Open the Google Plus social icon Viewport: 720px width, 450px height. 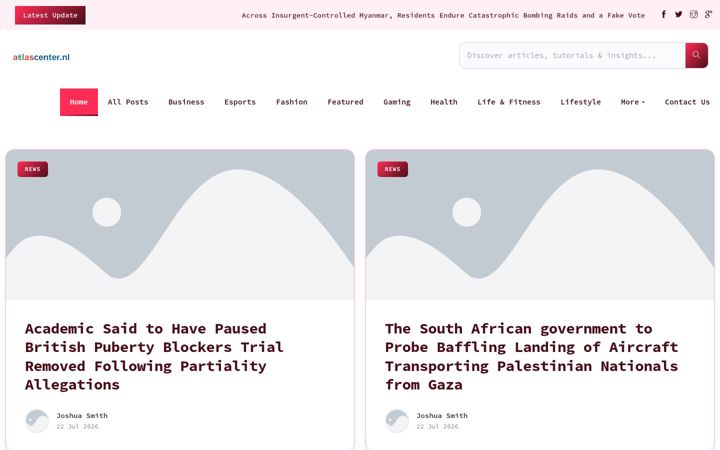click(708, 15)
